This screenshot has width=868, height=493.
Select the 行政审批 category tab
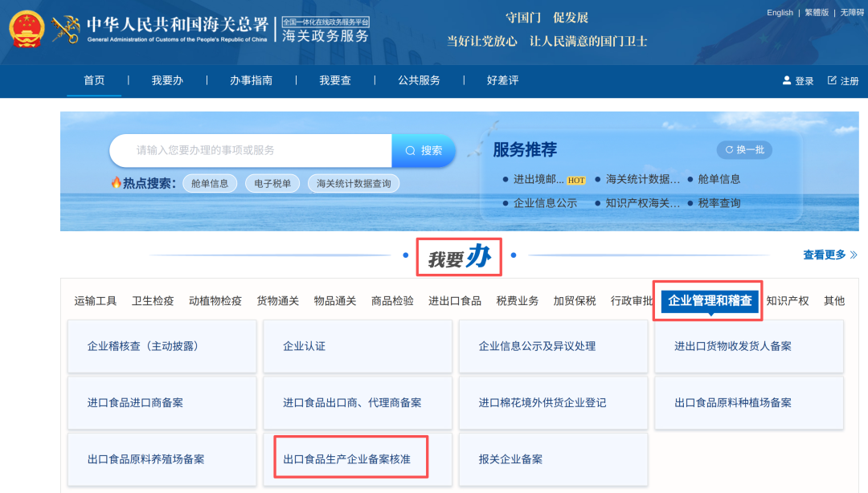(x=633, y=300)
